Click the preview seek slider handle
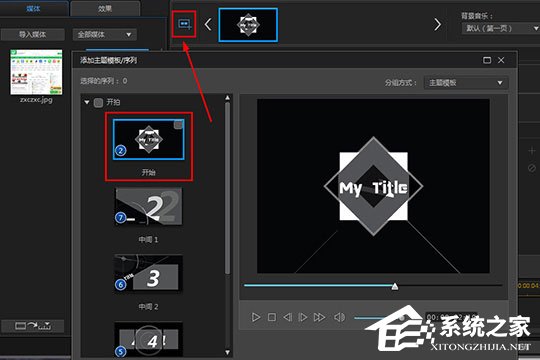 coord(395,286)
